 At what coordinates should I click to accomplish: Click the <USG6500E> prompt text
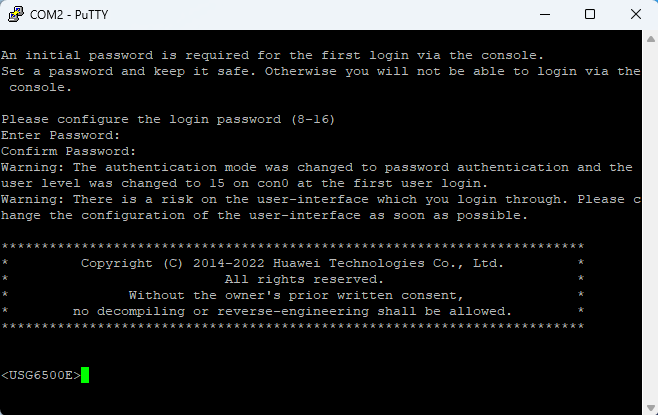pyautogui.click(x=41, y=375)
